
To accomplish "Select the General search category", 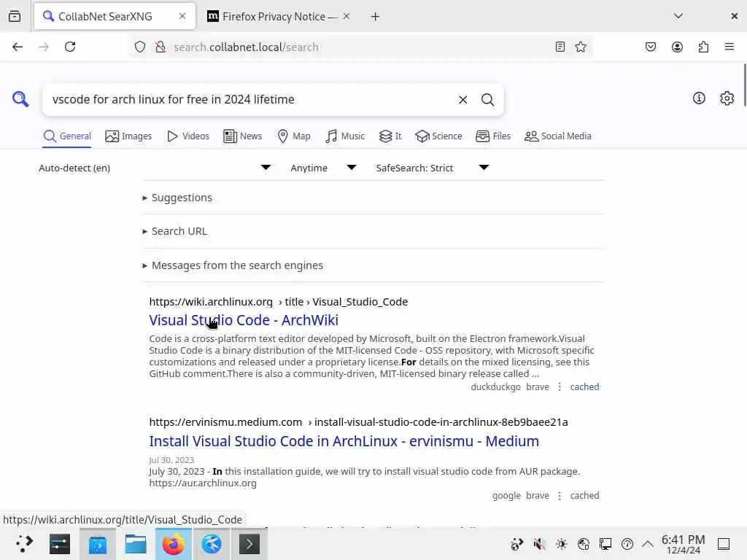I will 66,136.
